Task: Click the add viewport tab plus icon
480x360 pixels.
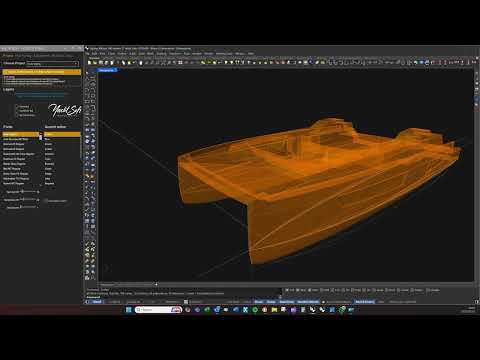Action: pyautogui.click(x=156, y=284)
